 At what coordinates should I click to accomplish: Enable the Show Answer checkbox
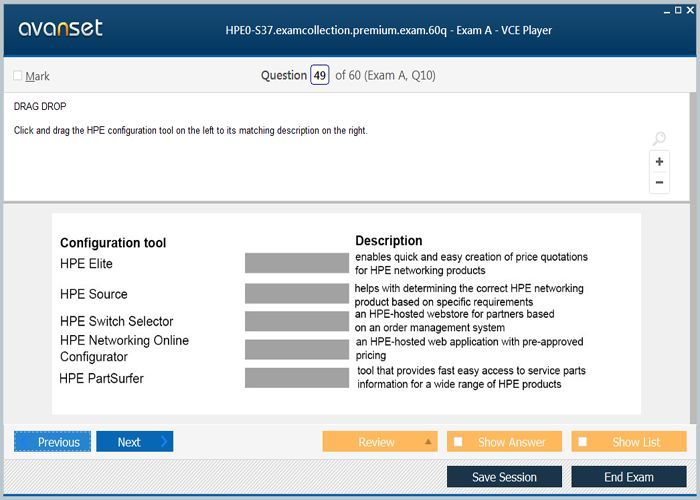coord(458,442)
